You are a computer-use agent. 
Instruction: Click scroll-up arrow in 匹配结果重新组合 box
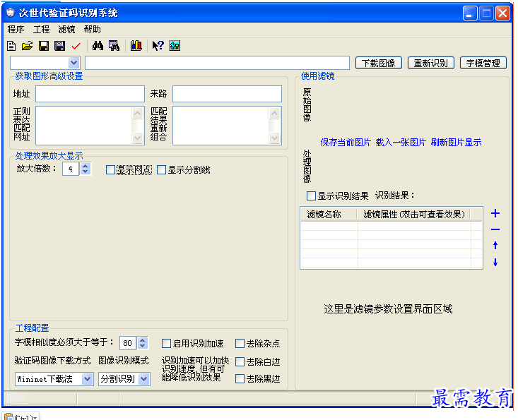click(274, 113)
